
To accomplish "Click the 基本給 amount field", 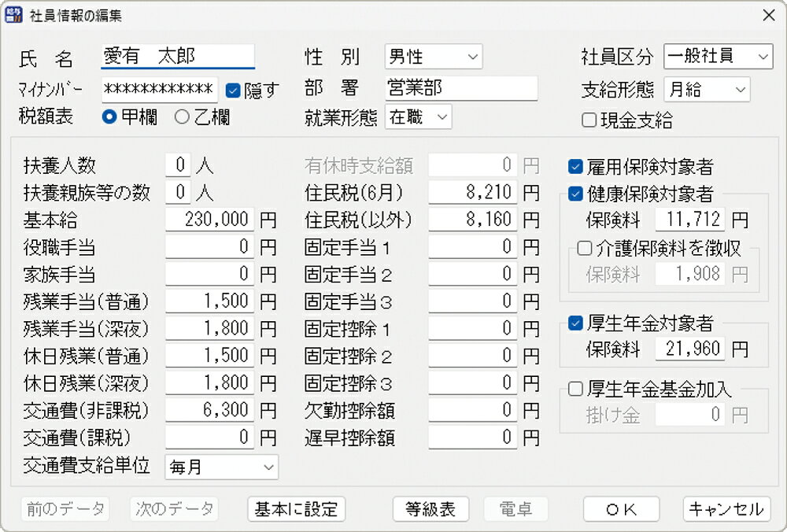I will pyautogui.click(x=210, y=220).
